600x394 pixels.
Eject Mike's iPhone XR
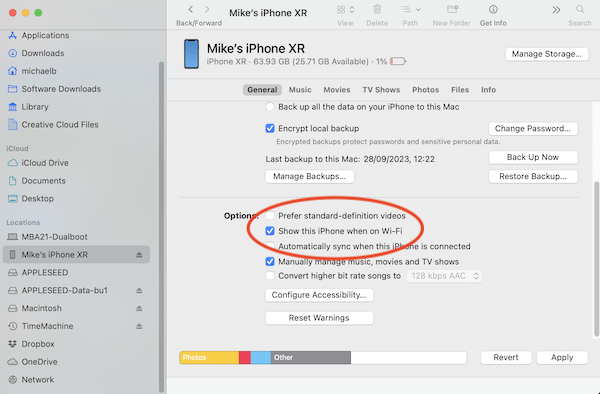coord(139,255)
